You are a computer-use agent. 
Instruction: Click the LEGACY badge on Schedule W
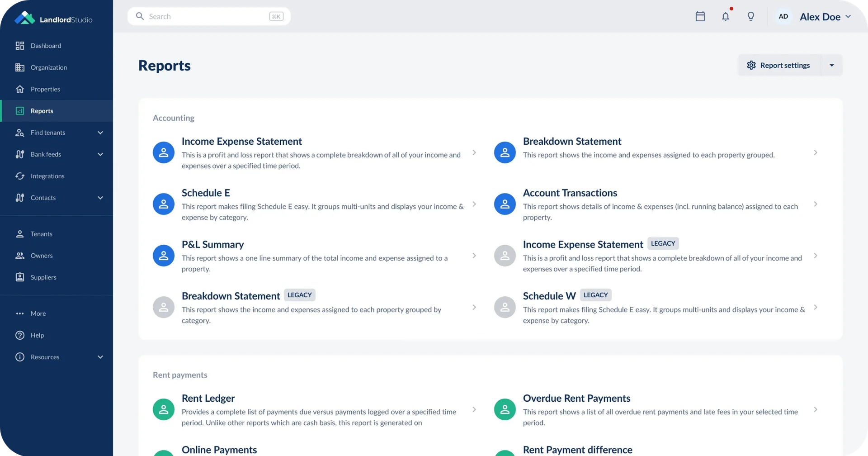(x=595, y=295)
